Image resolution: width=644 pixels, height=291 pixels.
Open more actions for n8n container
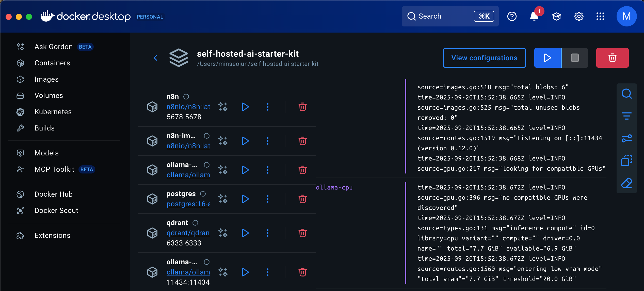pos(267,107)
